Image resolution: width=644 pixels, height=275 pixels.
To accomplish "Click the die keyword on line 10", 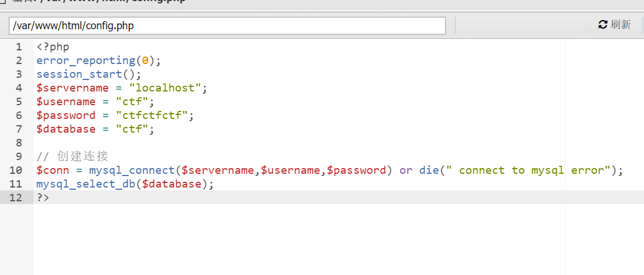I will tap(429, 170).
